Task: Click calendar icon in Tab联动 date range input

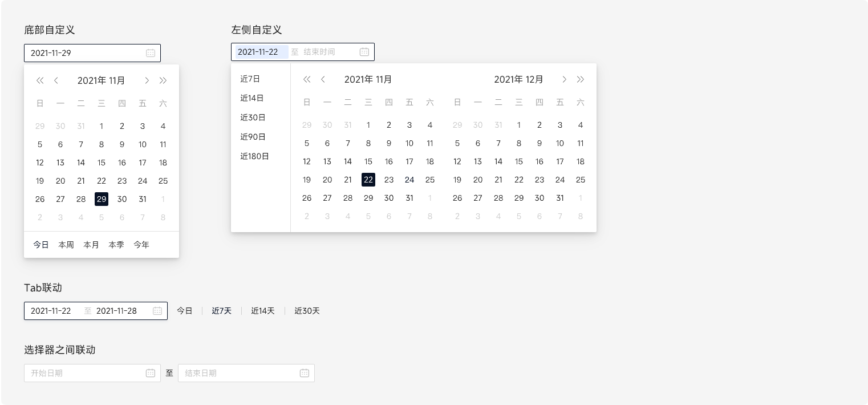Action: [157, 311]
